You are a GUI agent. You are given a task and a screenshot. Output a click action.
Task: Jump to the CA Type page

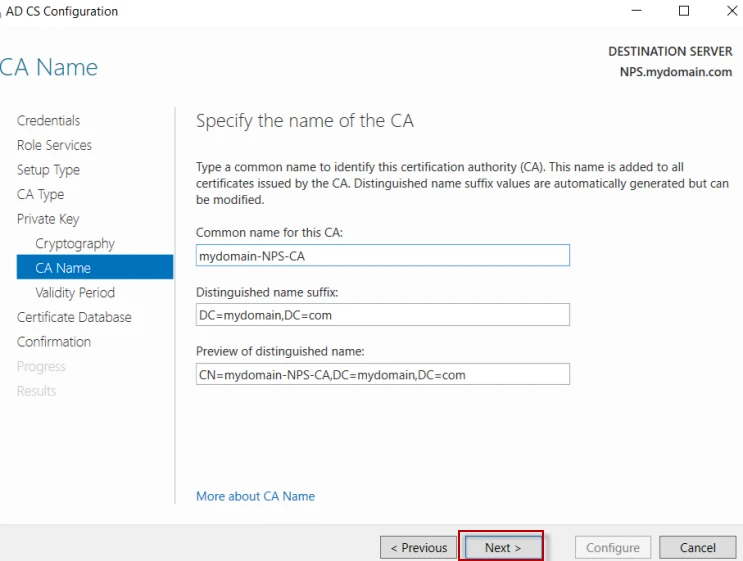[40, 195]
